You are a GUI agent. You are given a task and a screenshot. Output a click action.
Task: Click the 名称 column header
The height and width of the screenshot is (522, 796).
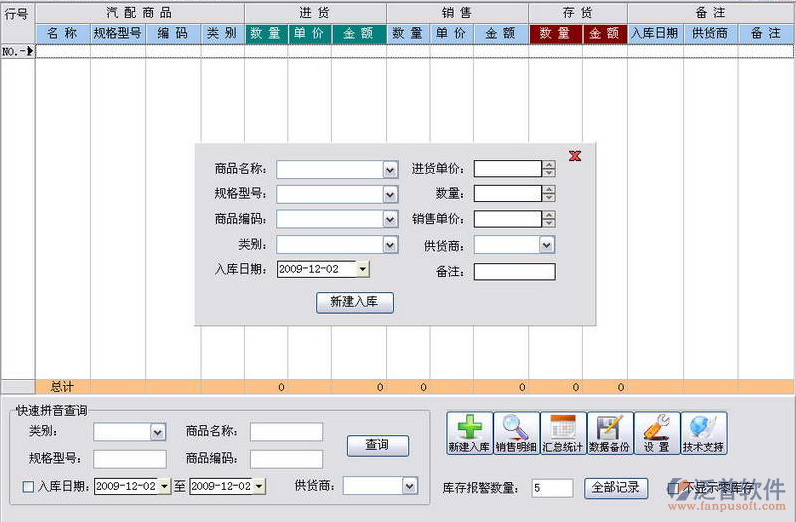click(62, 33)
